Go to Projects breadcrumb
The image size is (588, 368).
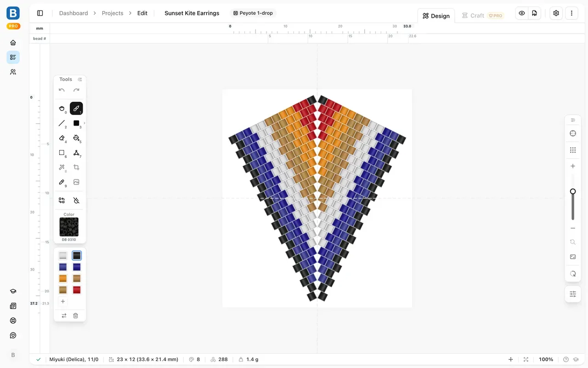113,13
